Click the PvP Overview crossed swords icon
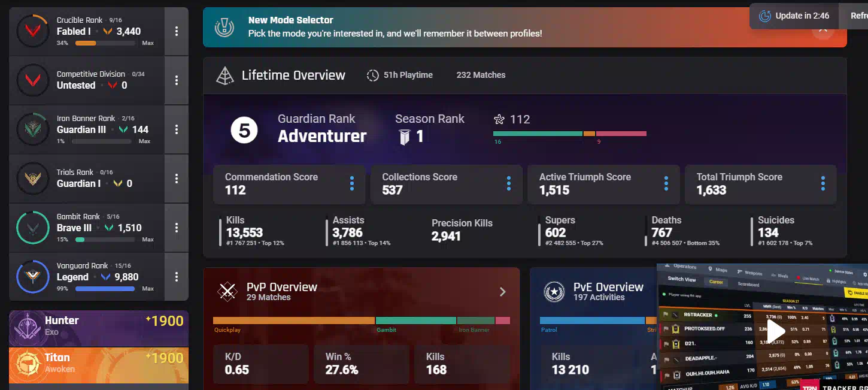Viewport: 868px width, 390px height. [x=227, y=292]
